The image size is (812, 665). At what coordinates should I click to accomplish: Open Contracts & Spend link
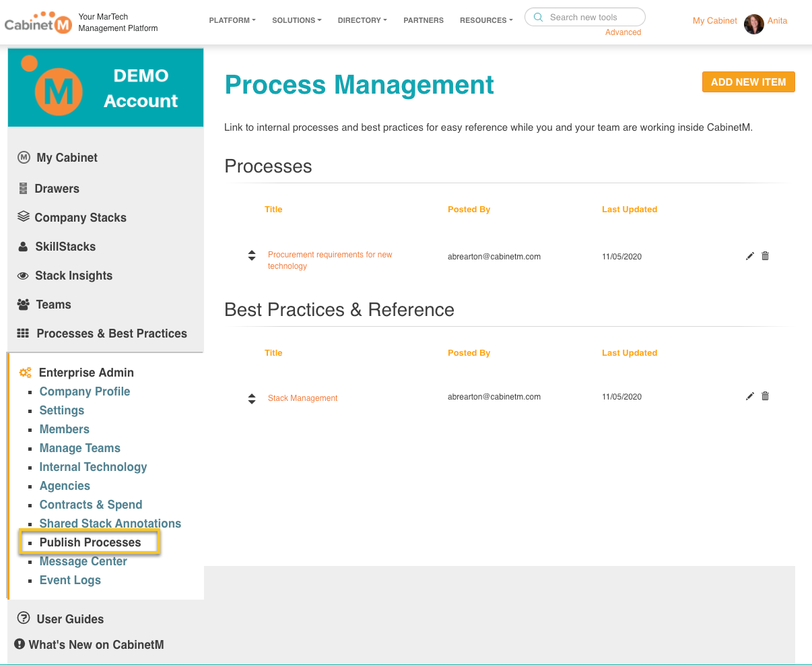(91, 505)
